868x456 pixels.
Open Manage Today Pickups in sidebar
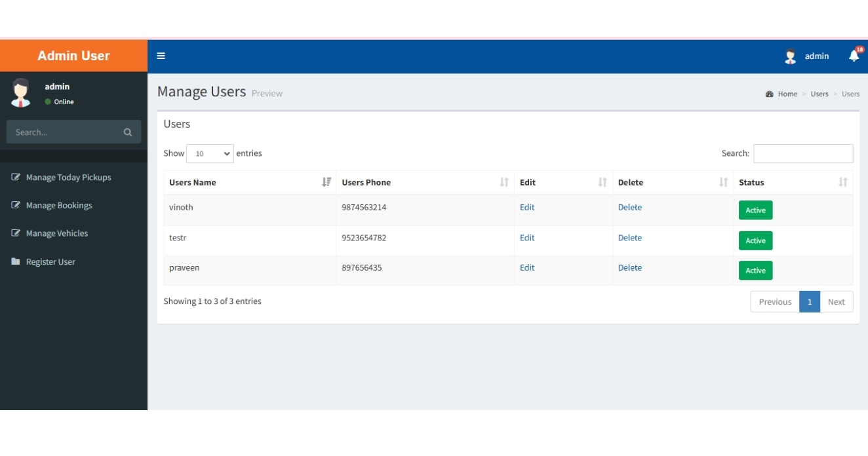[x=68, y=178]
